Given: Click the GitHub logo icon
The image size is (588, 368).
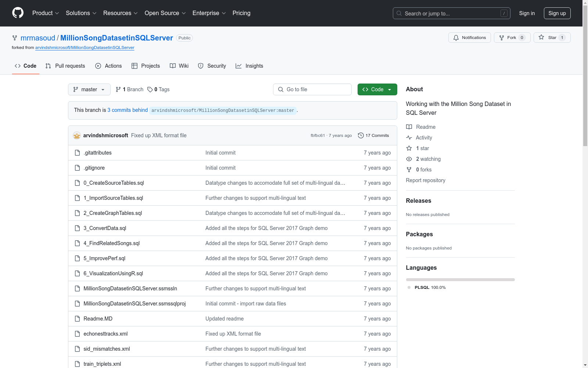Looking at the screenshot, I should [18, 13].
